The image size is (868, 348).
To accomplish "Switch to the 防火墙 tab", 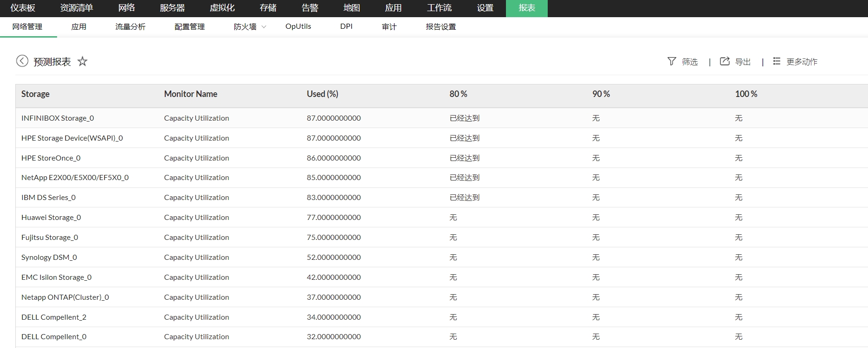I will pyautogui.click(x=245, y=27).
